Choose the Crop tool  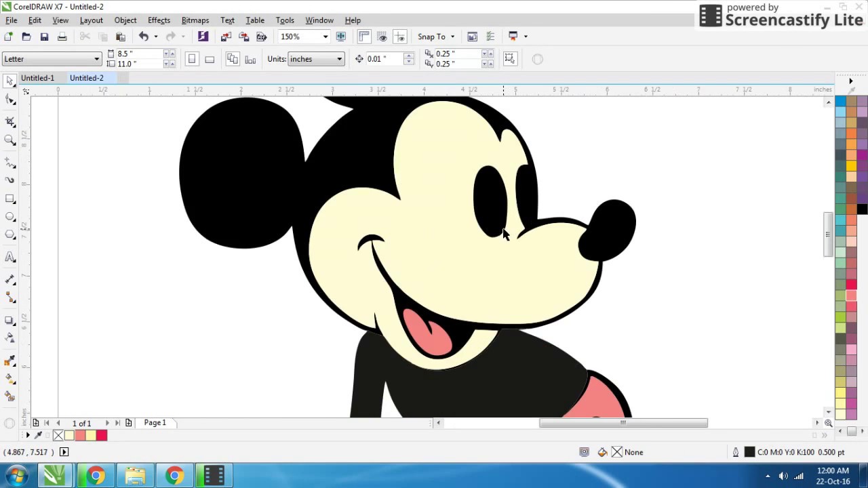point(10,121)
